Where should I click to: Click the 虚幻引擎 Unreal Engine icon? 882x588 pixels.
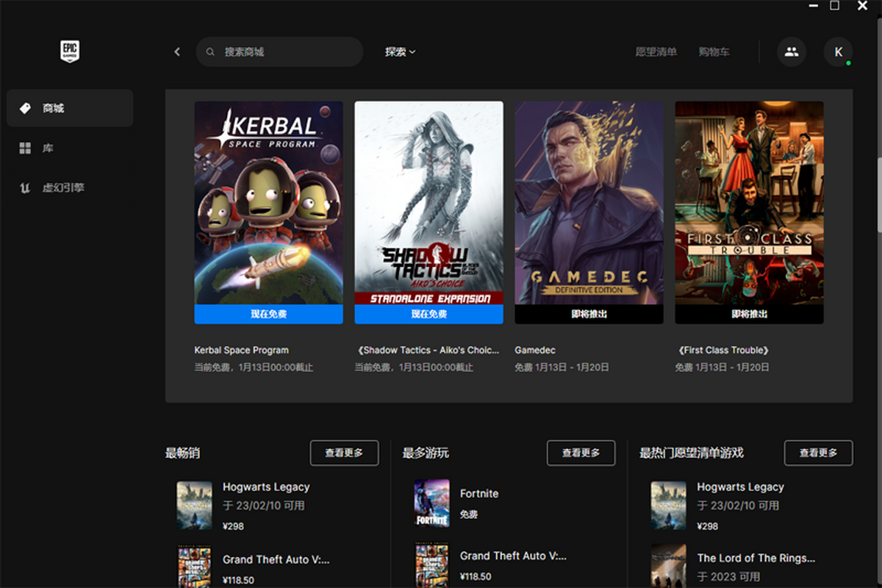coord(25,188)
